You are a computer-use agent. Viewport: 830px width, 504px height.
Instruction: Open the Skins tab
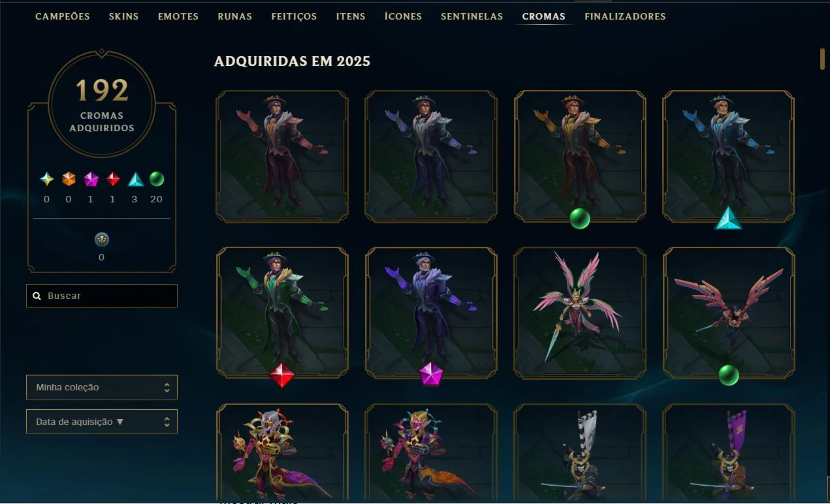pos(124,16)
